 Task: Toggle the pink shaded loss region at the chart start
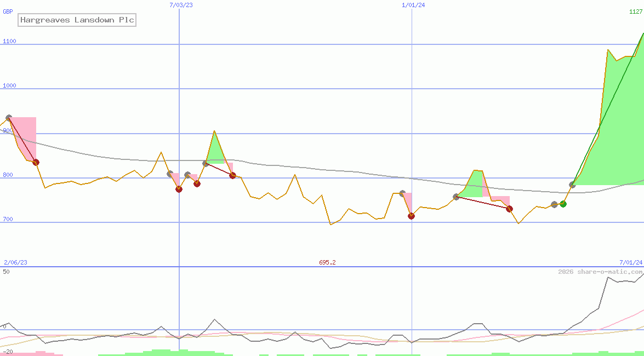pyautogui.click(x=25, y=137)
